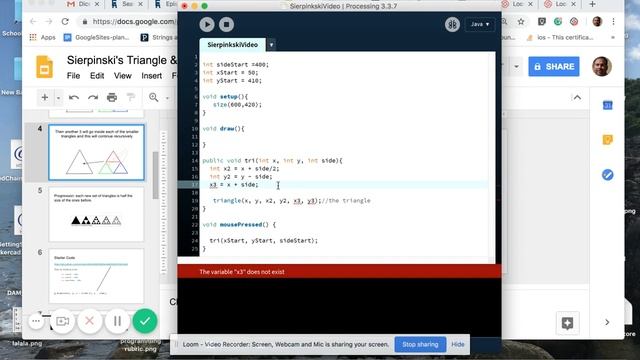This screenshot has width=640, height=360.
Task: Click the filmstrip scrollbar in Slides
Action: pos(155,176)
